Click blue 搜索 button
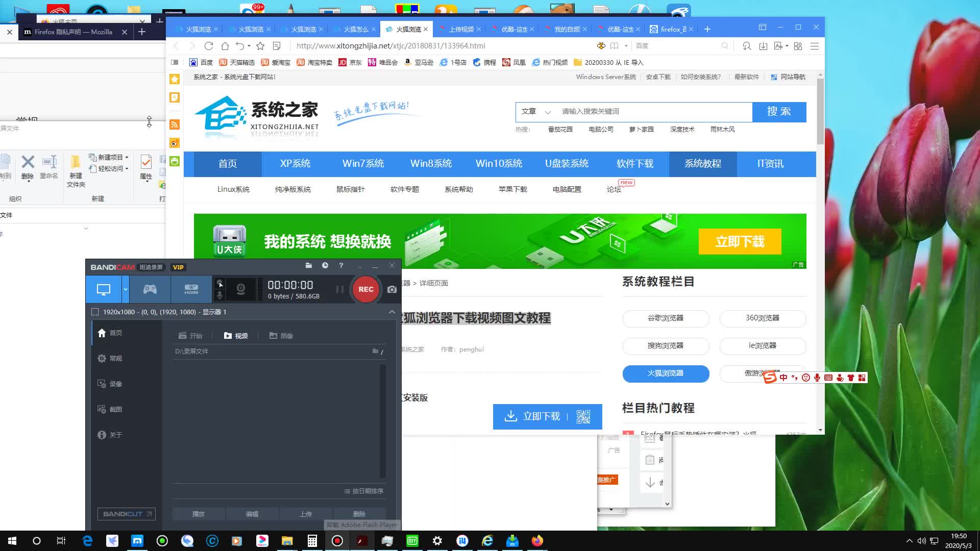 point(779,112)
